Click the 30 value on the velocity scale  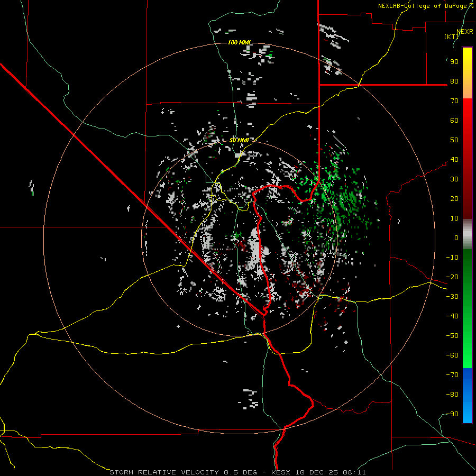454,179
